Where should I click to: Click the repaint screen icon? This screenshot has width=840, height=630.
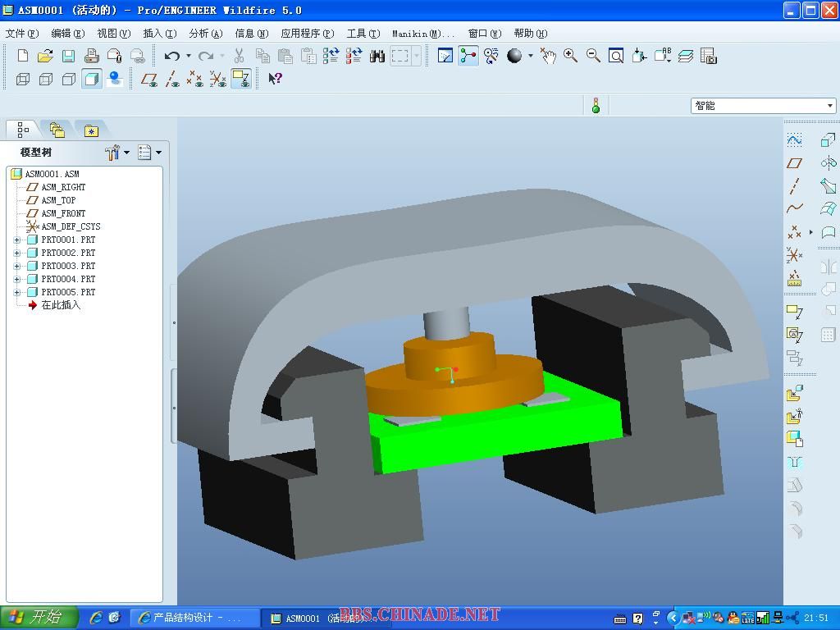click(445, 56)
